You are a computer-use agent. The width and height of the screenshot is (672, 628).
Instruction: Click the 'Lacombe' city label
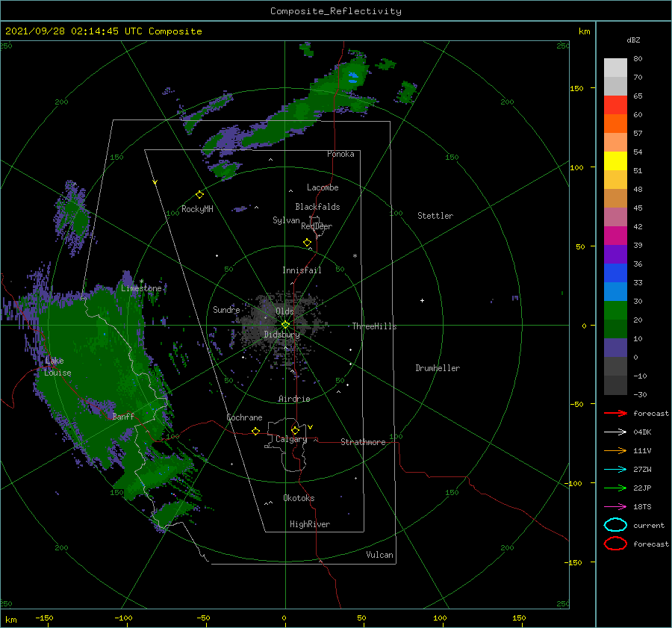pyautogui.click(x=323, y=187)
